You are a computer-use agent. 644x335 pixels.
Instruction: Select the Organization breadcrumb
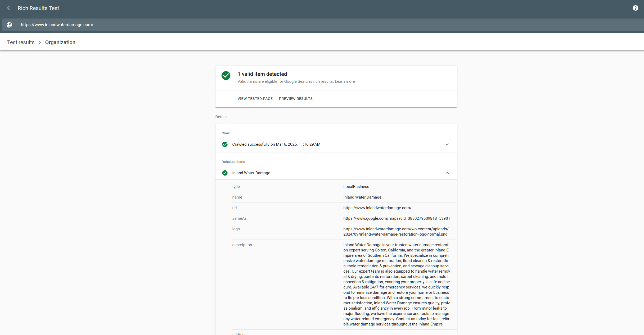[60, 42]
